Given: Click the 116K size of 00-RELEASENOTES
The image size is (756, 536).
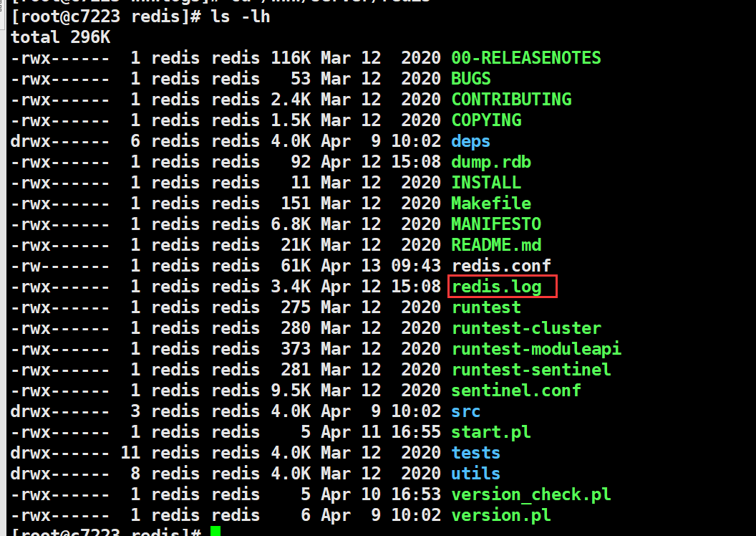Looking at the screenshot, I should coord(291,58).
